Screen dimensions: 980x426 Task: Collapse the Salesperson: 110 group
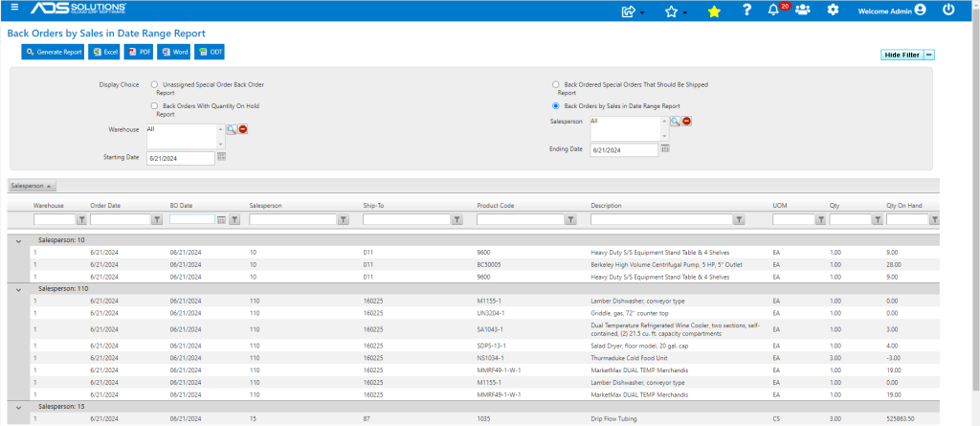click(x=18, y=289)
